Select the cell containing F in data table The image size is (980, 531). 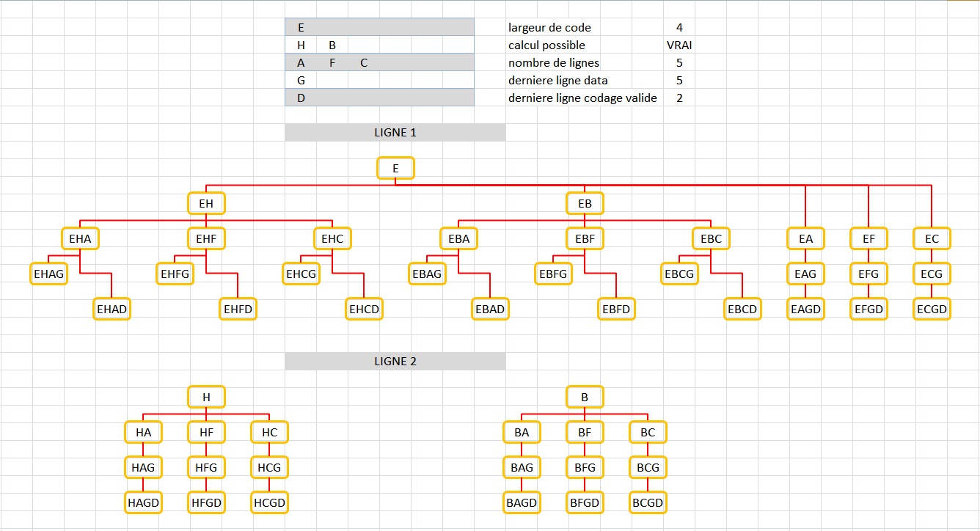tap(332, 62)
